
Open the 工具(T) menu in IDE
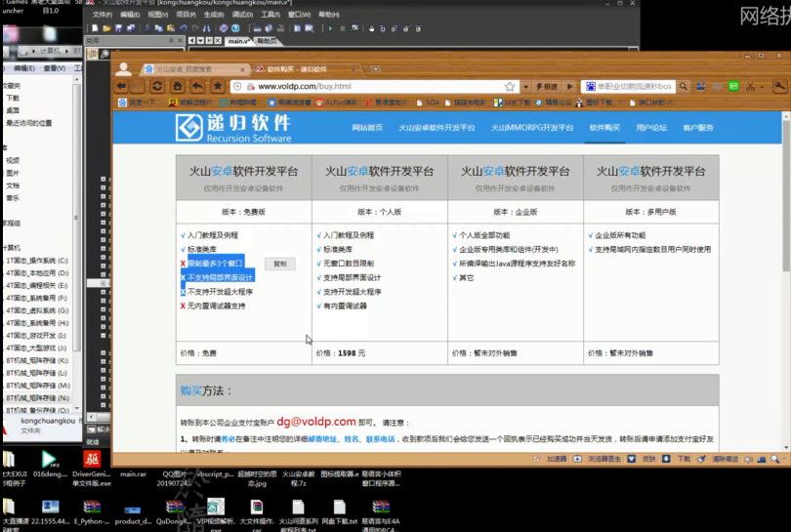[x=271, y=16]
